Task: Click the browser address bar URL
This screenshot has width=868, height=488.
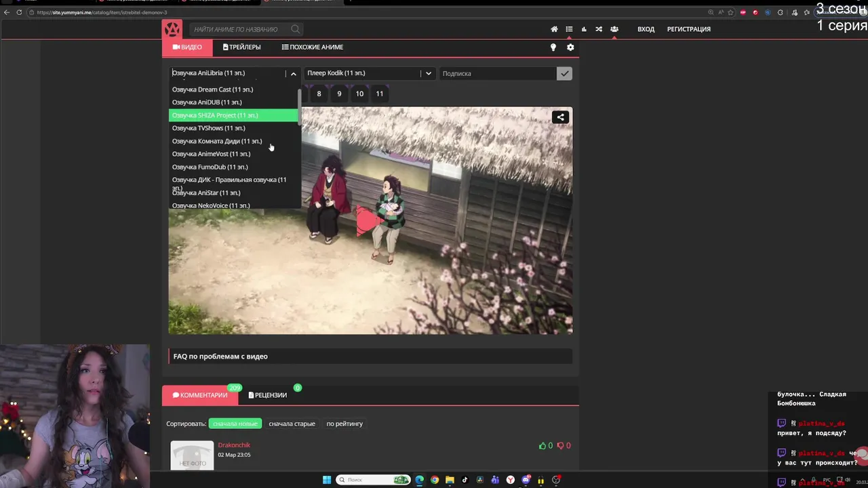Action: coord(102,12)
